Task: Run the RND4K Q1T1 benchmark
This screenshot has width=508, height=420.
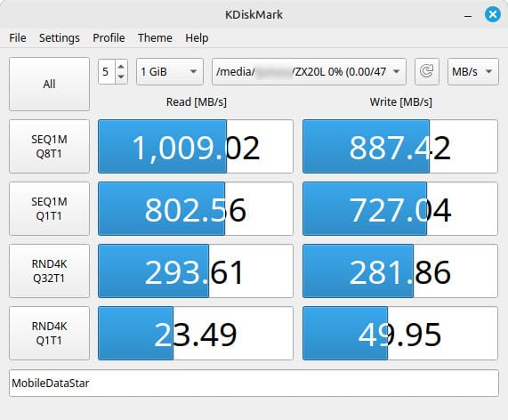Action: [x=49, y=333]
